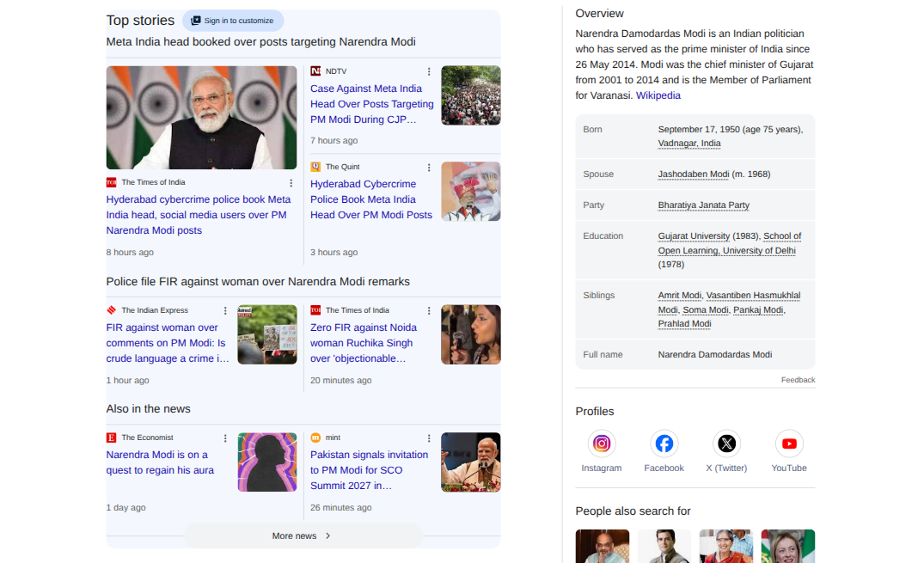Open the Facebook profile icon
Viewport: 924px width, 563px height.
(x=664, y=444)
